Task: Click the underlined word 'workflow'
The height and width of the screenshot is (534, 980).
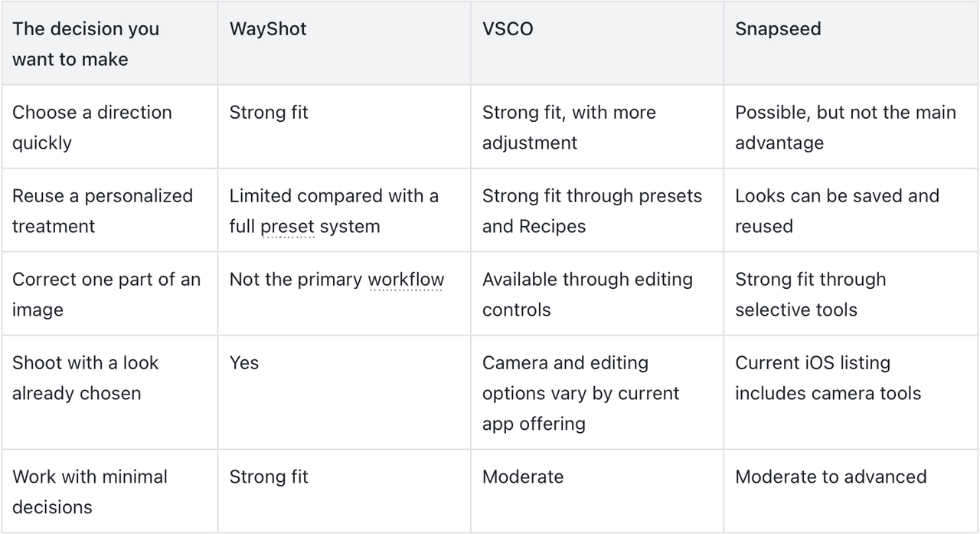Action: 406,280
